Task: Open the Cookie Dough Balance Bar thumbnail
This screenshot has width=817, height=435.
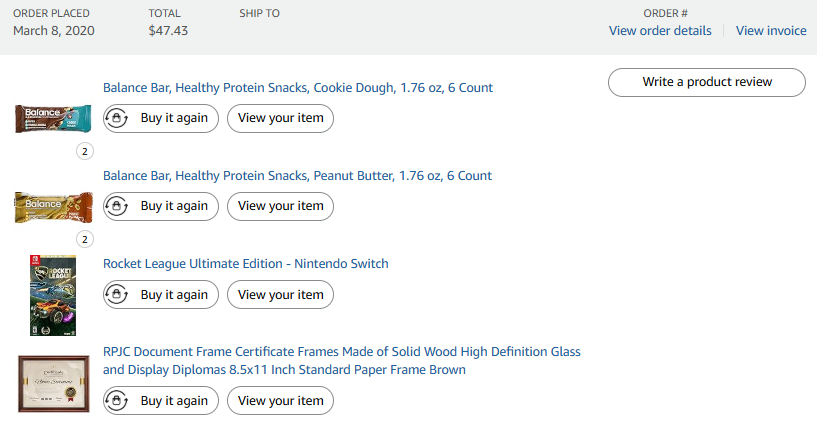Action: point(52,119)
